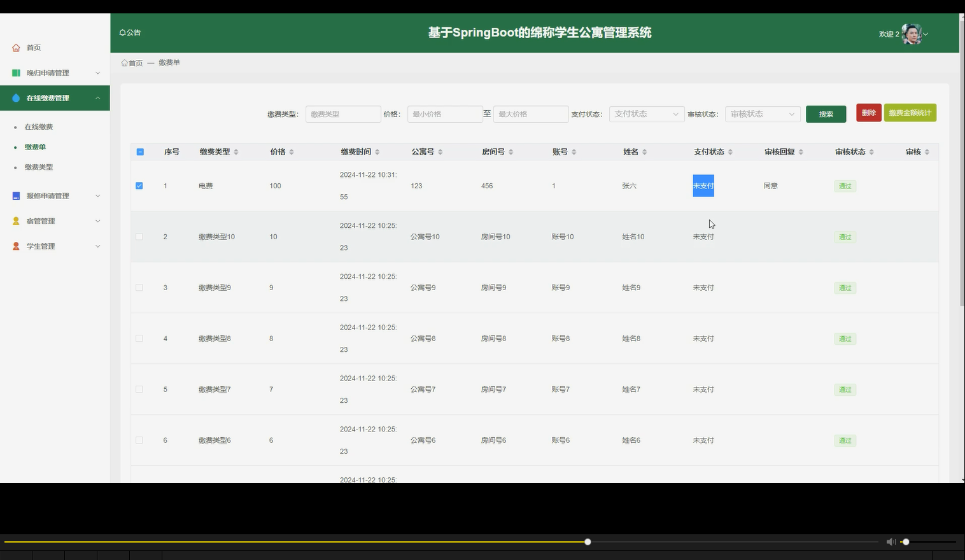
Task: Mute audio with the volume icon
Action: [x=890, y=542]
